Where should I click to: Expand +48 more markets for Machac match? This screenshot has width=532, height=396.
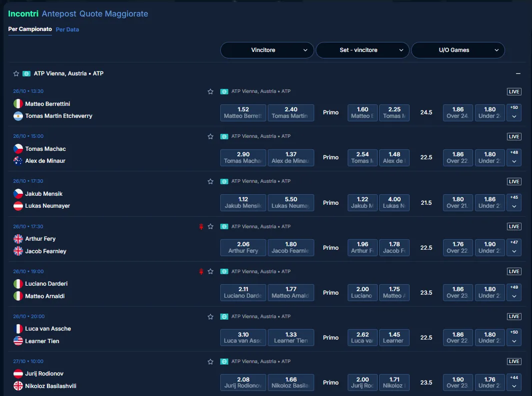pos(514,158)
